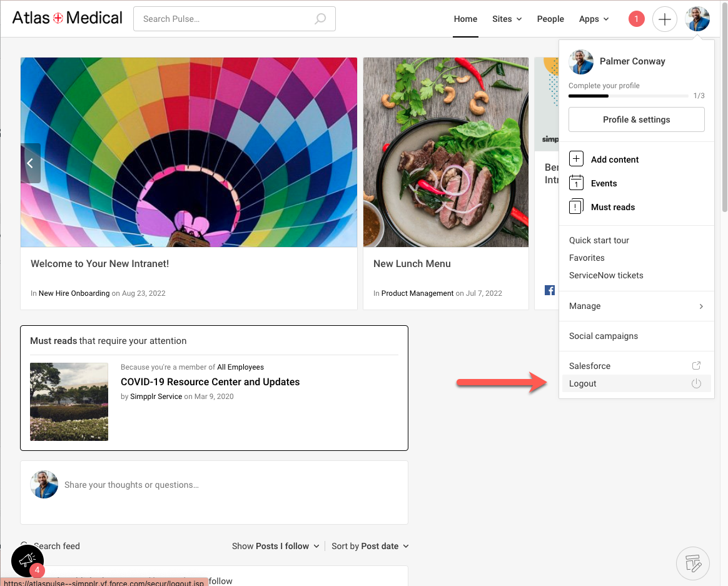The image size is (728, 586).
Task: Click the Facebook icon on the card
Action: pyautogui.click(x=550, y=290)
